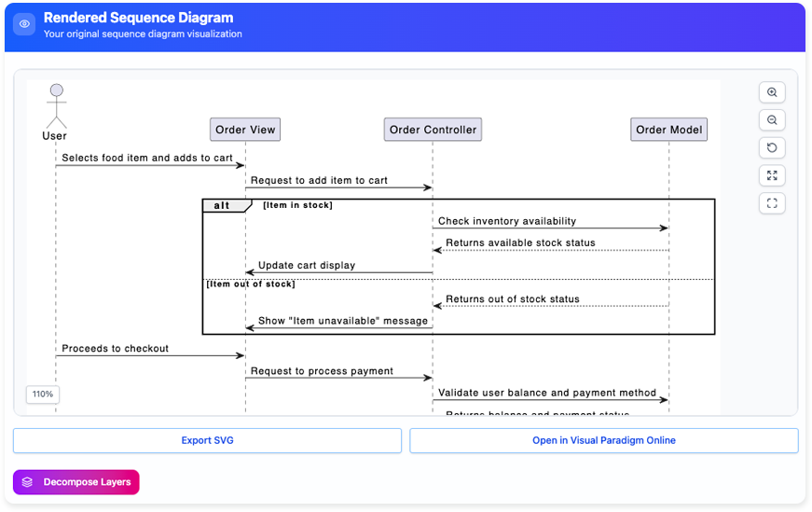Click the layers icon on Decompose Layers
Image resolution: width=812 pixels, height=512 pixels.
pyautogui.click(x=28, y=482)
